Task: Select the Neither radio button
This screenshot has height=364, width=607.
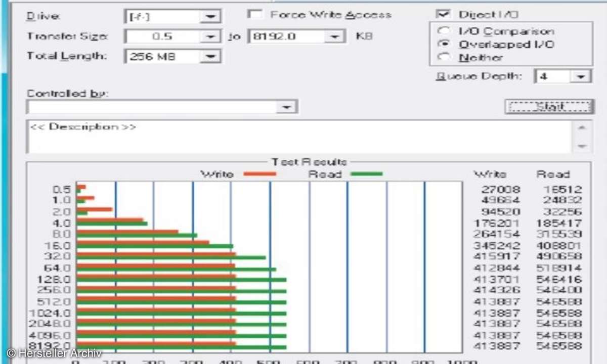Action: (444, 57)
